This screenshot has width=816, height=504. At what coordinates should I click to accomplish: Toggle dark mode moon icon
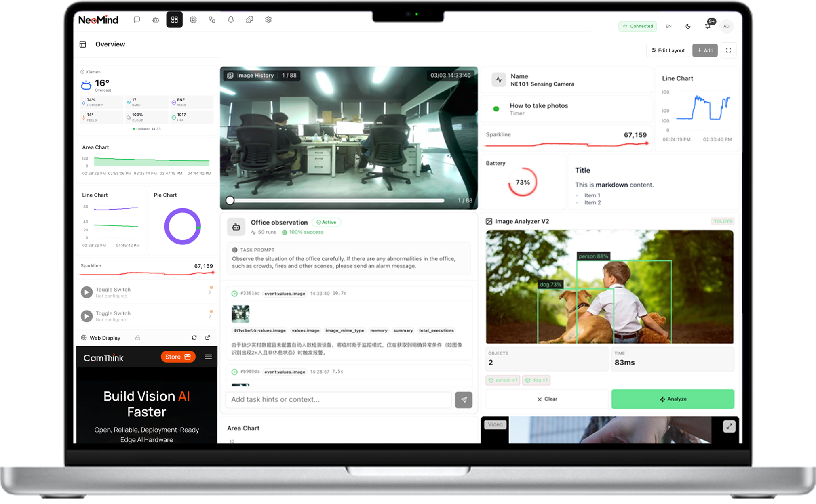pos(688,26)
